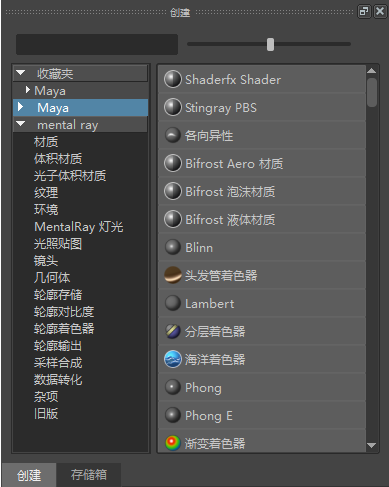Viewport: 389px width, 487px height.
Task: Select the Shaderfx Shader material icon
Action: tap(173, 79)
